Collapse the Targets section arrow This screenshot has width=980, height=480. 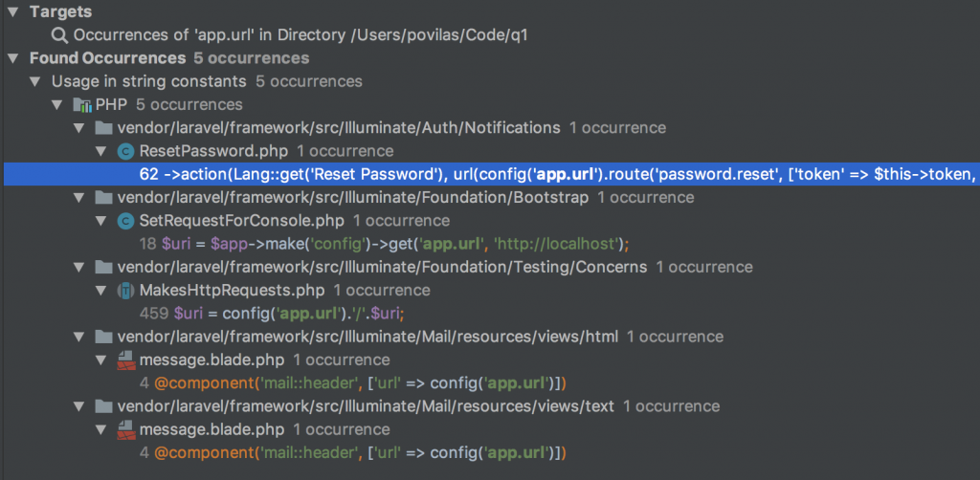11,11
